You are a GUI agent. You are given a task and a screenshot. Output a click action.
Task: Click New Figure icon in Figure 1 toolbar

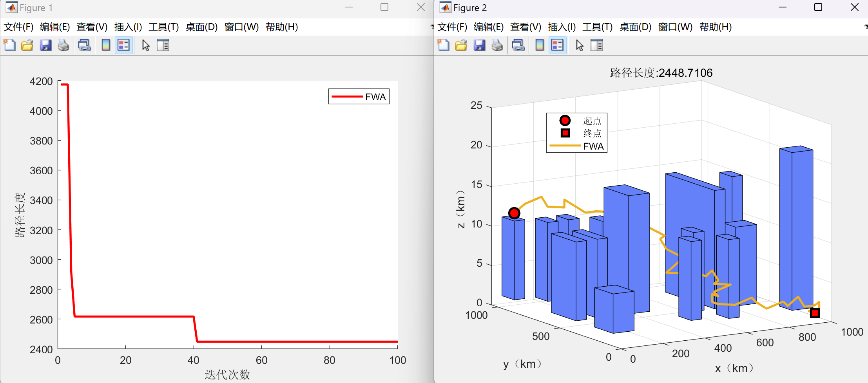click(9, 45)
